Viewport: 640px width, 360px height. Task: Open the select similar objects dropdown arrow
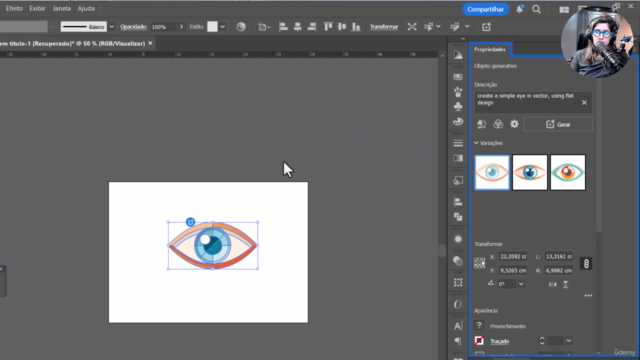pyautogui.click(x=438, y=27)
